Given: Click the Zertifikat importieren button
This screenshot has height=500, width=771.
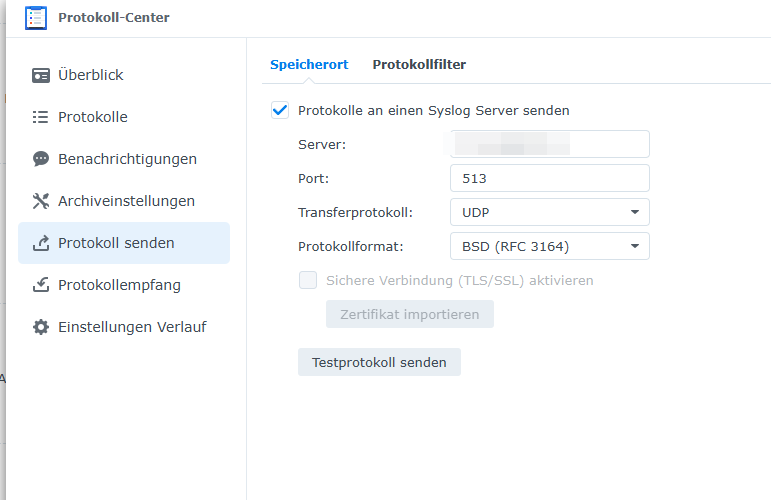Looking at the screenshot, I should 409,314.
